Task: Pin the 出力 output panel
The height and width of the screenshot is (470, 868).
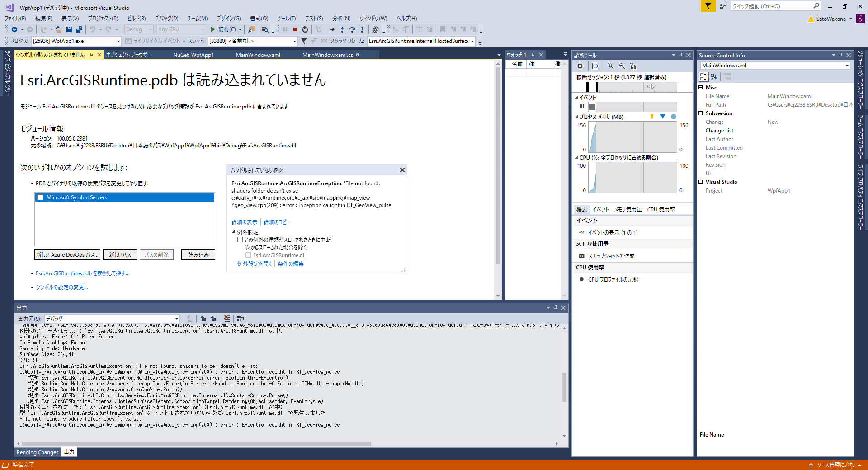Action: click(x=556, y=308)
